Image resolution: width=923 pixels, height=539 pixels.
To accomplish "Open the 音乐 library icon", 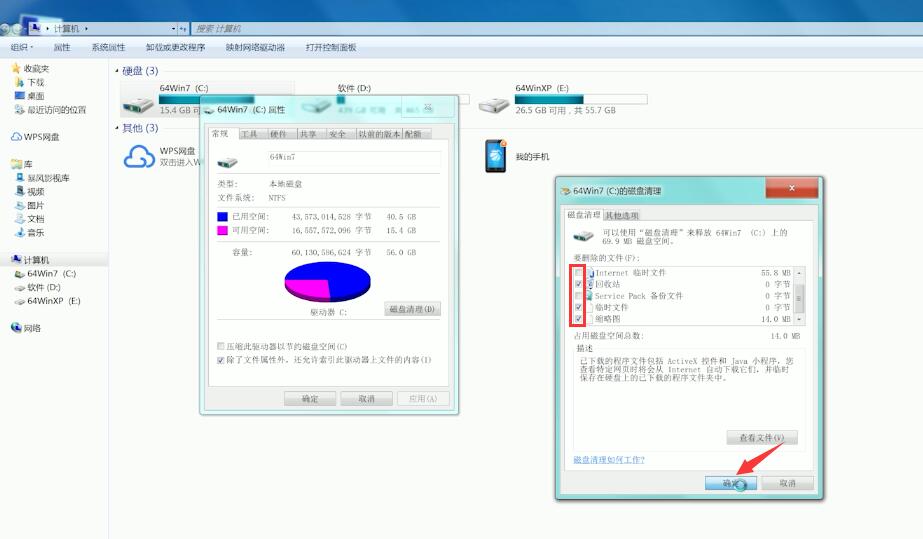I will click(x=19, y=232).
